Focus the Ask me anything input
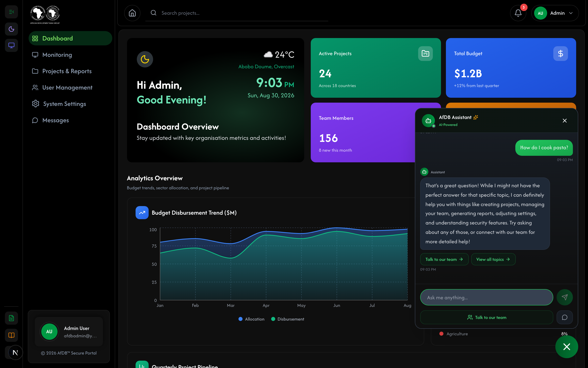 tap(487, 297)
